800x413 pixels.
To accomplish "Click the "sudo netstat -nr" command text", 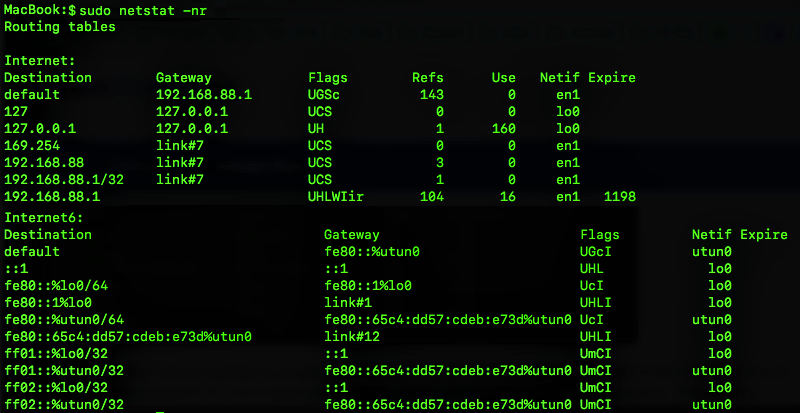I will (x=145, y=10).
